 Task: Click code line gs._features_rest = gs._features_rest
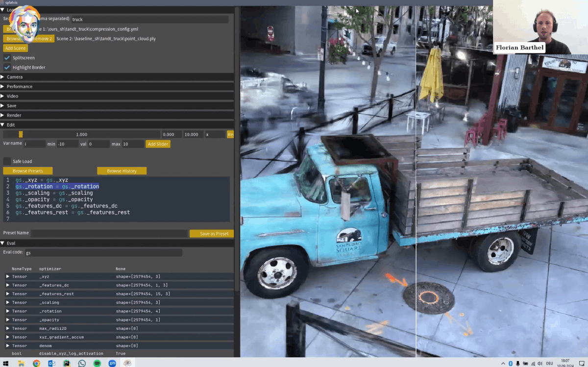73,212
